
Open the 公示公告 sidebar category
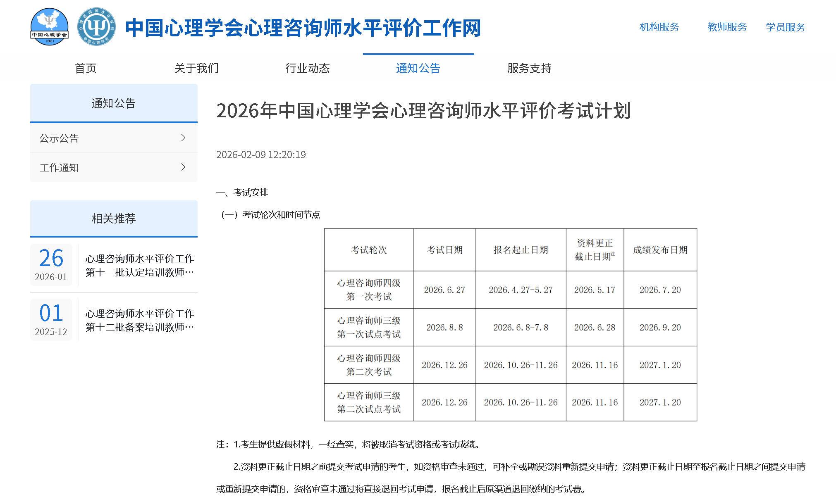[59, 138]
